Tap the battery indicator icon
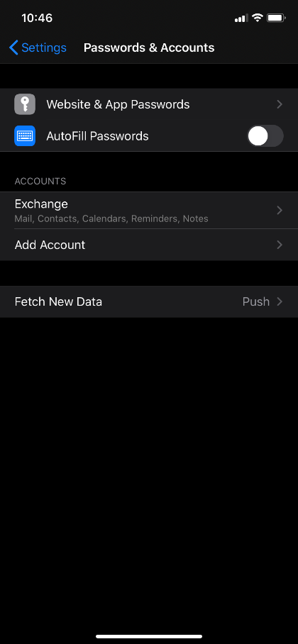The width and height of the screenshot is (298, 644). (x=276, y=18)
